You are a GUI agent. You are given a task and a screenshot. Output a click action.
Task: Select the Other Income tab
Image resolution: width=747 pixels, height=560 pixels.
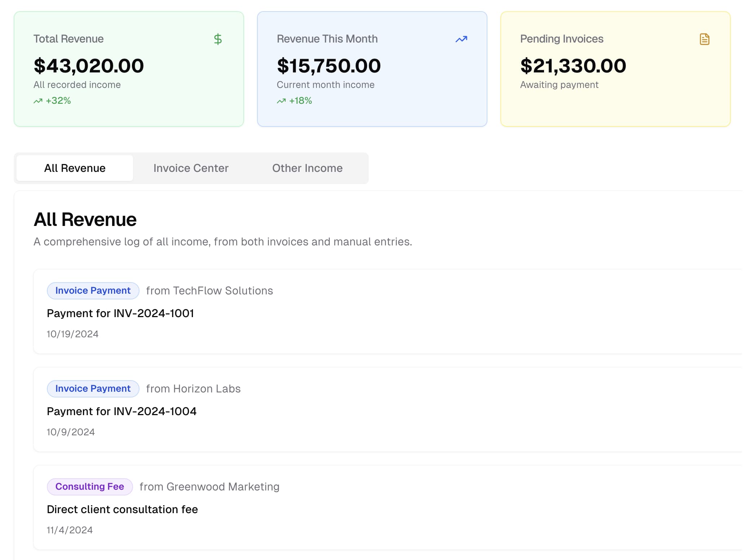pyautogui.click(x=307, y=168)
